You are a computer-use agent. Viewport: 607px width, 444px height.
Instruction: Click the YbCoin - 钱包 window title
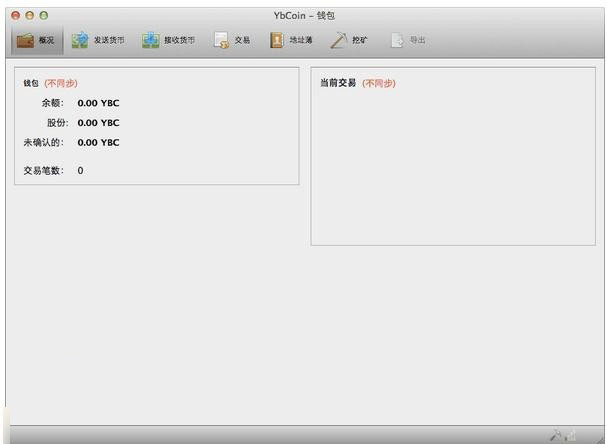pos(304,15)
